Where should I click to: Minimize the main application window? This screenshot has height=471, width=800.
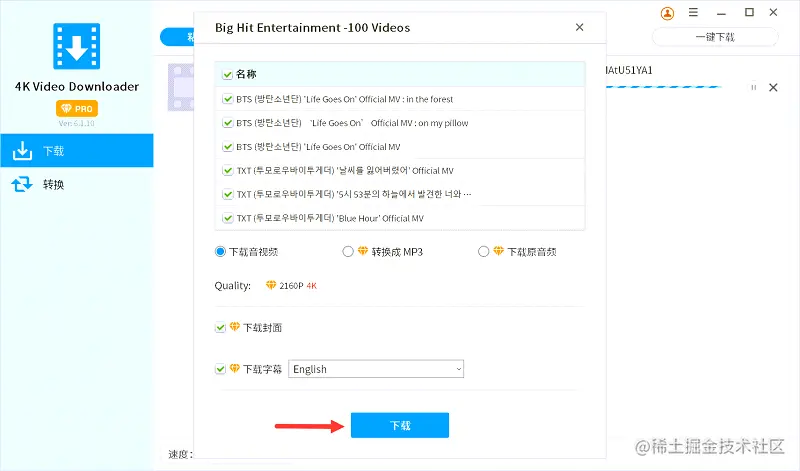pyautogui.click(x=721, y=13)
